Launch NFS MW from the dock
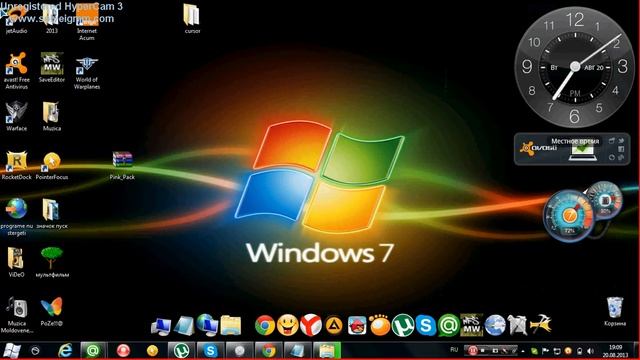640x360 pixels. coord(471,325)
